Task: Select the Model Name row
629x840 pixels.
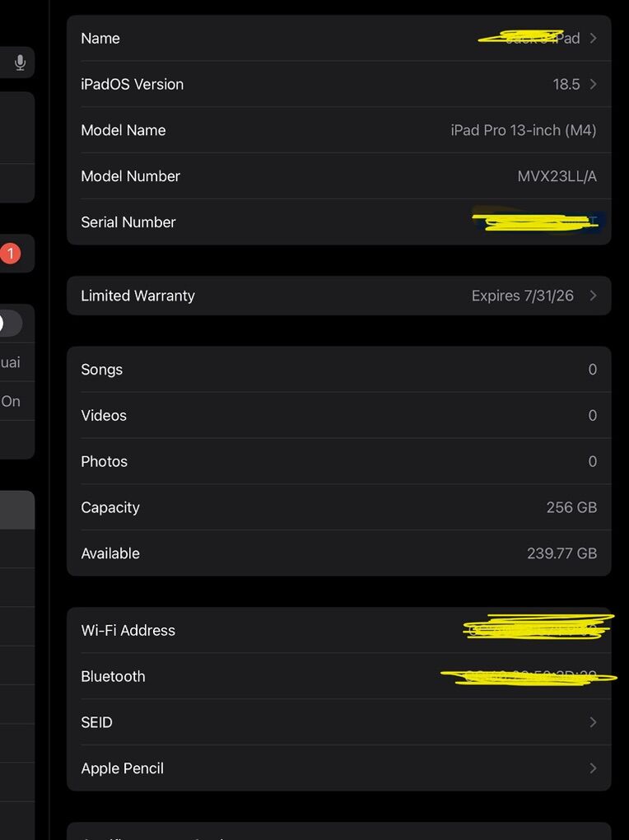Action: point(338,130)
